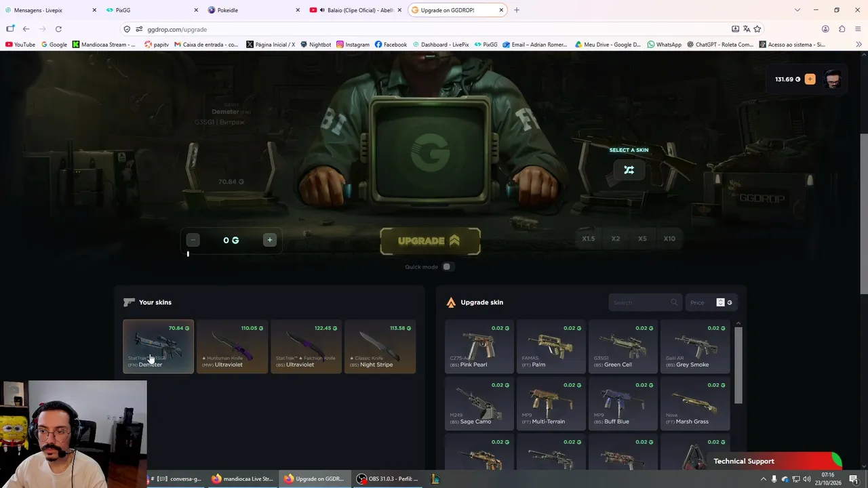Image resolution: width=868 pixels, height=488 pixels.
Task: Reload the page
Action: point(58,29)
